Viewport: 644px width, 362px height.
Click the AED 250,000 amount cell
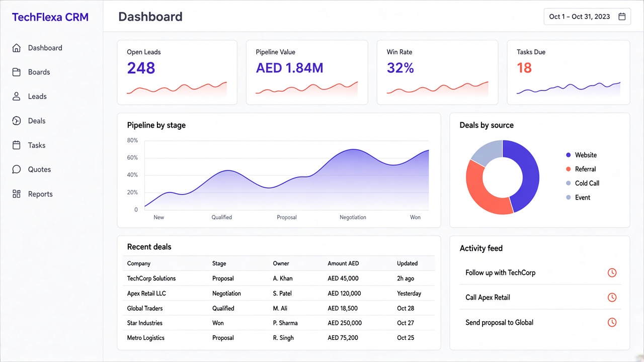click(x=345, y=323)
